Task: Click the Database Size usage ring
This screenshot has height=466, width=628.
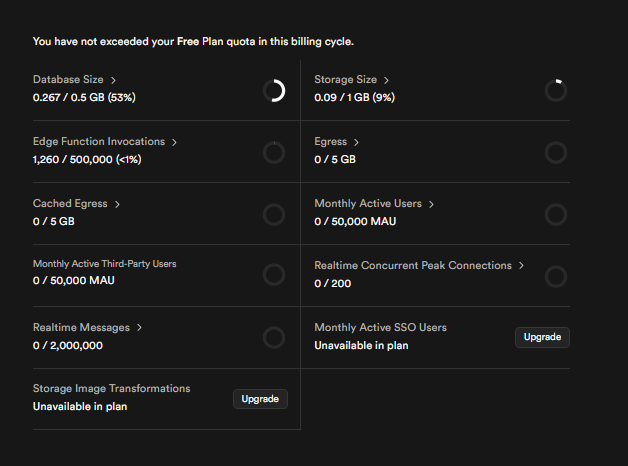Action: 274,91
